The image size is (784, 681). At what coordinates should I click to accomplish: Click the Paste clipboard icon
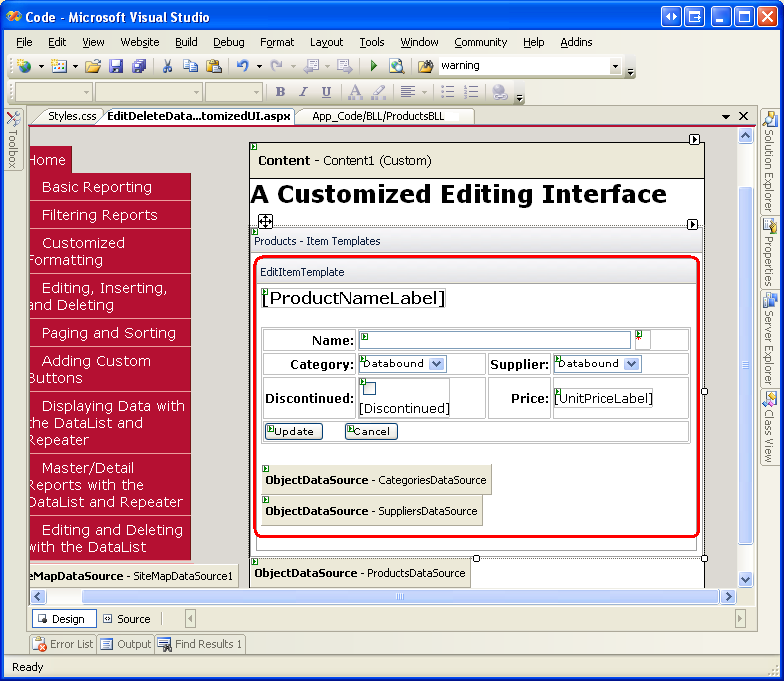(x=213, y=66)
